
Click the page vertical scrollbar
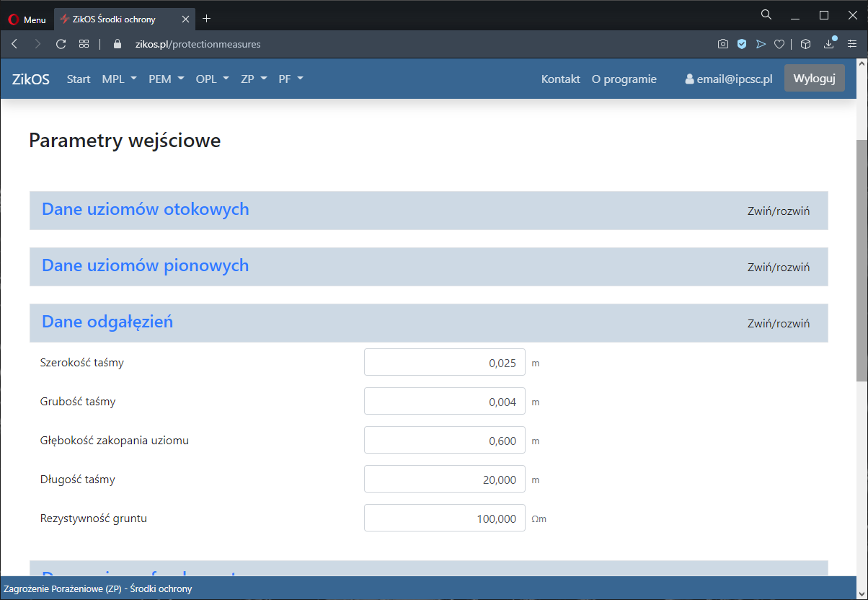coord(862,260)
